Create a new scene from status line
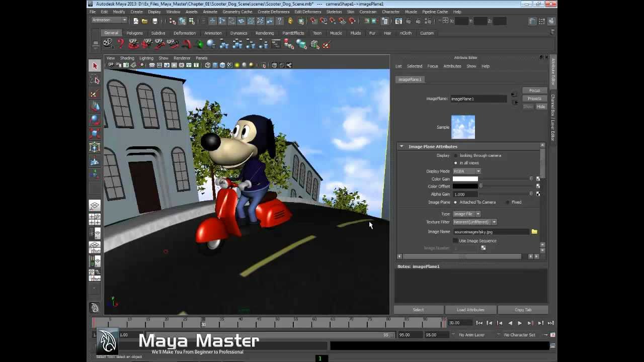 (x=135, y=21)
